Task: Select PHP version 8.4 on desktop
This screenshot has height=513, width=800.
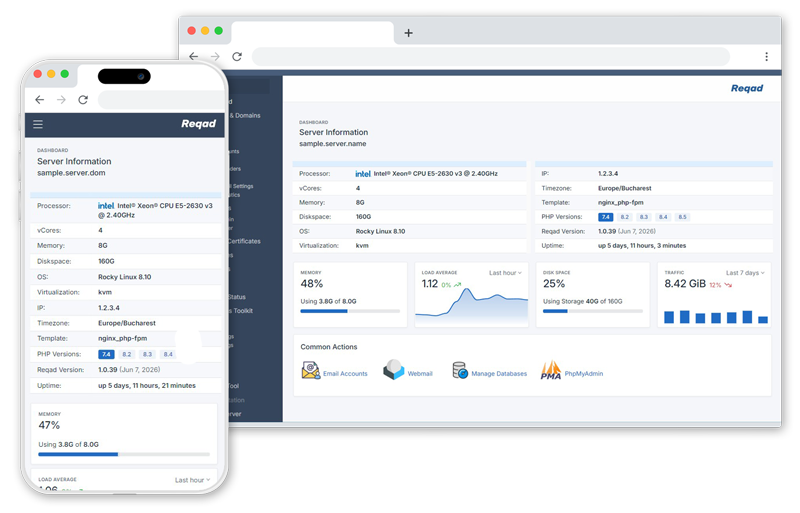Action: click(x=663, y=217)
